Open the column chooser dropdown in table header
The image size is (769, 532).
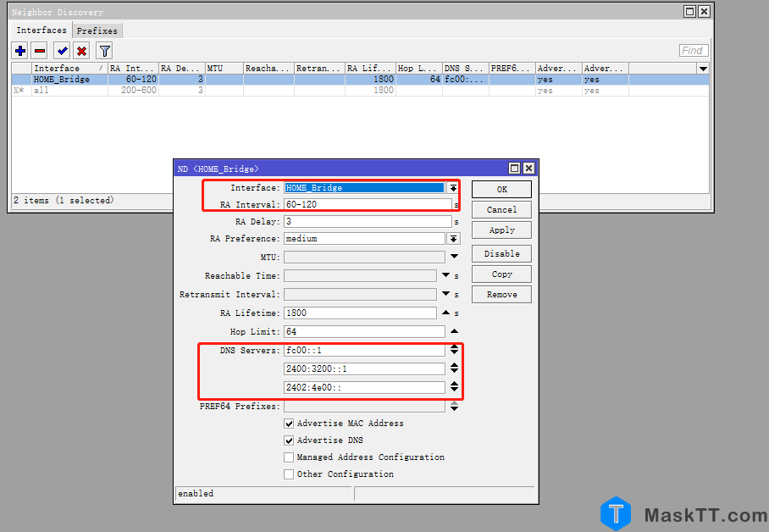[x=703, y=69]
